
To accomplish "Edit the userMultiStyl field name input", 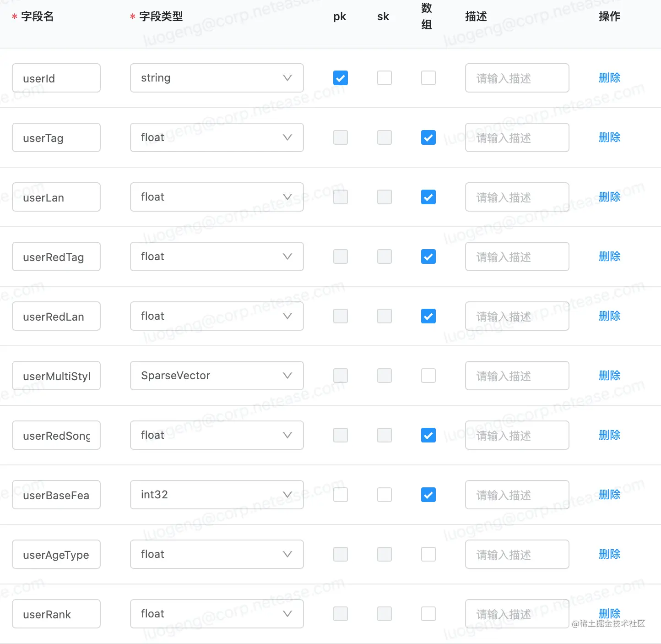I will [56, 376].
